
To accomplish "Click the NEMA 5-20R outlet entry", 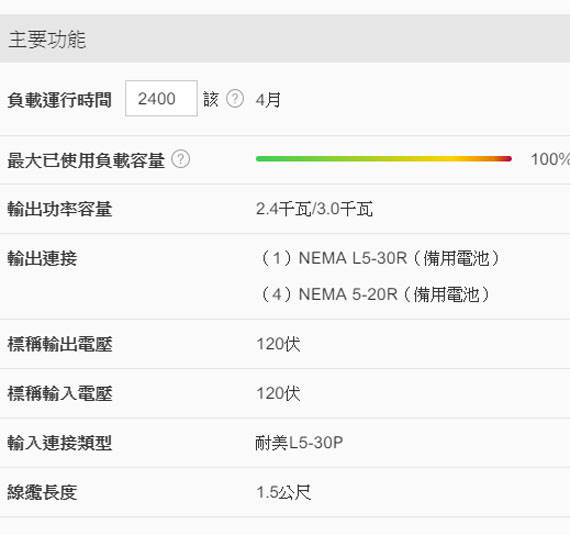I will pos(374,294).
